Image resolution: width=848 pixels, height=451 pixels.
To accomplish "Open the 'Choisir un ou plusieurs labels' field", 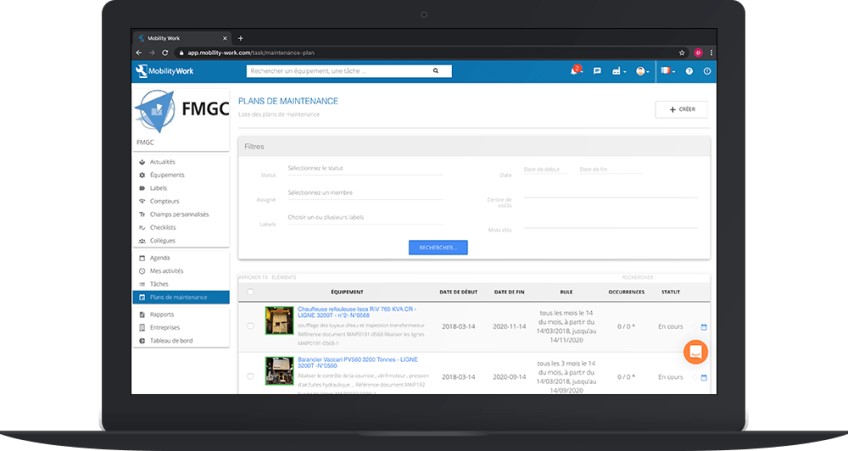I will click(365, 218).
